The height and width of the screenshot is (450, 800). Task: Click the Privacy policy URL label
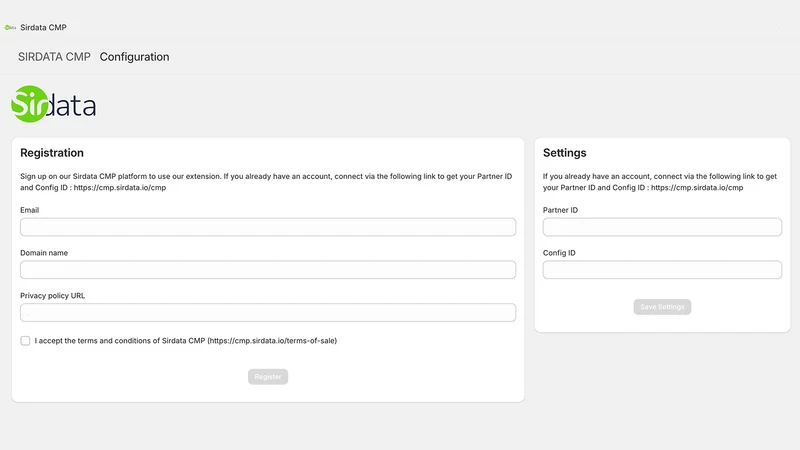click(x=53, y=296)
